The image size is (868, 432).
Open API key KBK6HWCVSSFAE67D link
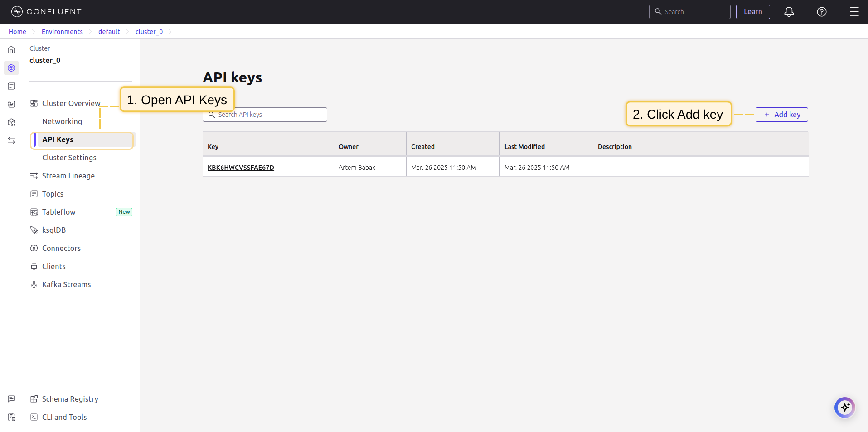coord(241,168)
